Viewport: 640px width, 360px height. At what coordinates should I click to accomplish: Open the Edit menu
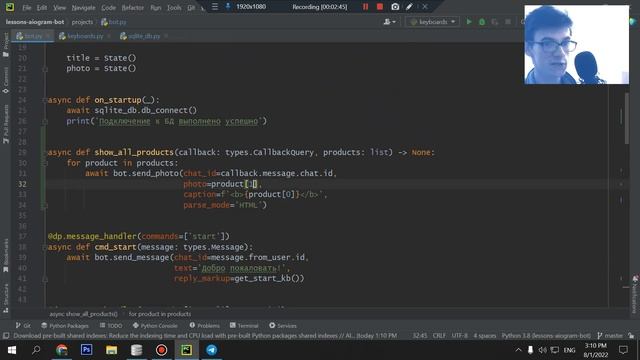[x=42, y=7]
